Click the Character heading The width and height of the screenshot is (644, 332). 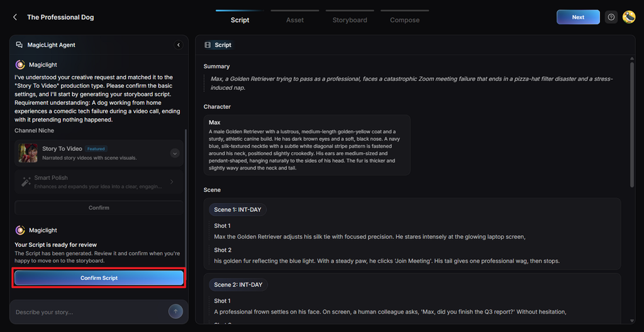point(217,107)
